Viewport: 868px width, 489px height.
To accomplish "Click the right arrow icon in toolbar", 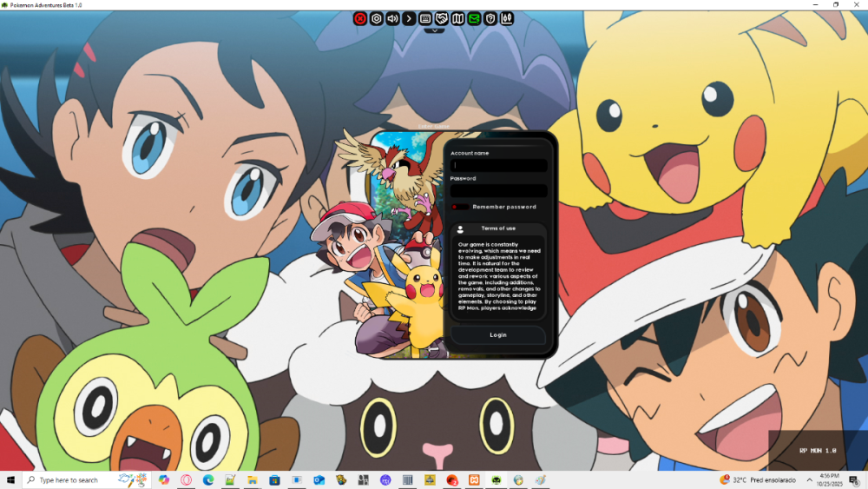I will tap(409, 18).
